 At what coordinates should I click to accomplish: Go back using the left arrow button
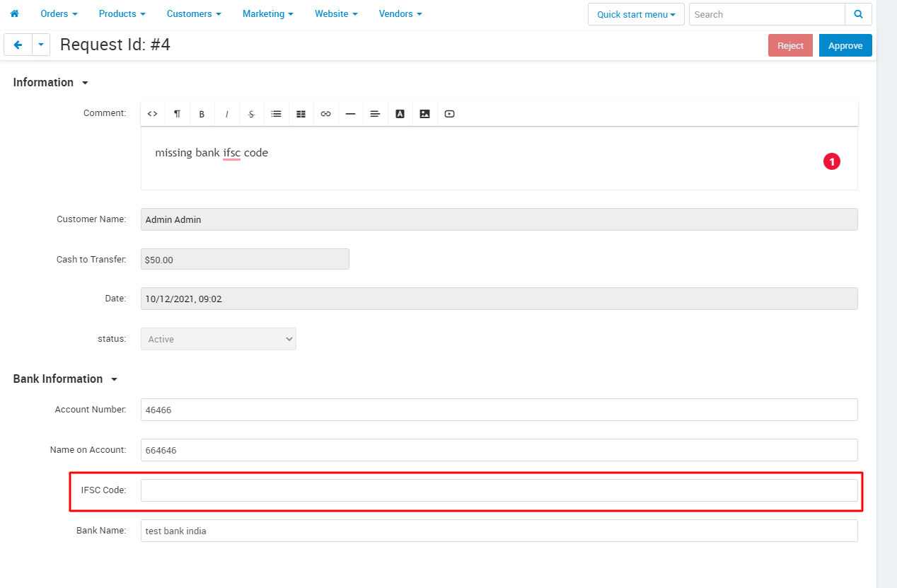coord(18,45)
